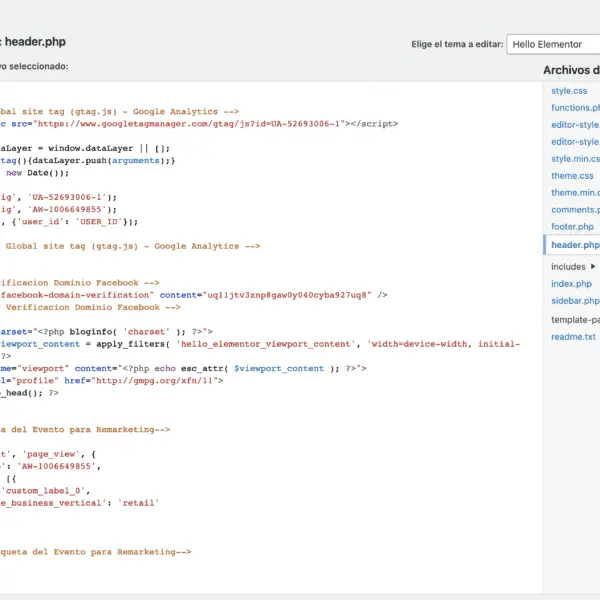The height and width of the screenshot is (600, 600).
Task: Select style.min.css file
Action: tap(575, 159)
